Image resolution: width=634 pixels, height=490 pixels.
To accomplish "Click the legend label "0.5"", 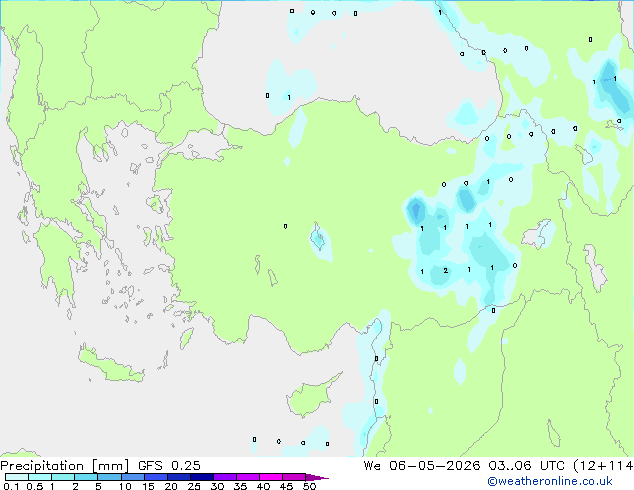I will (35, 486).
